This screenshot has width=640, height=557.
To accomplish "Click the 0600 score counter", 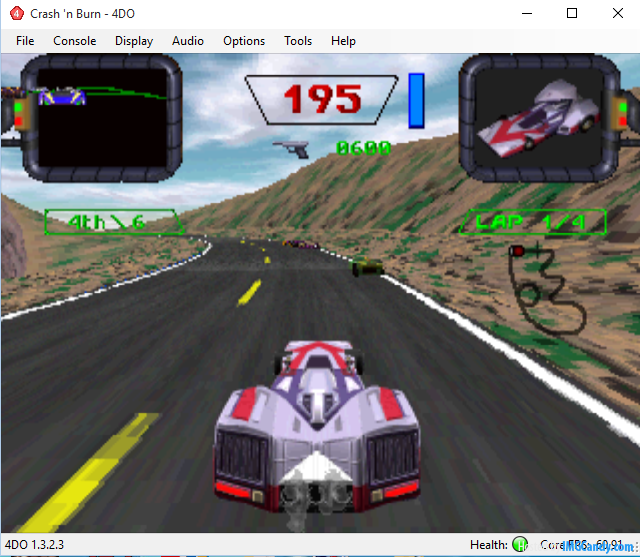I will tap(363, 148).
